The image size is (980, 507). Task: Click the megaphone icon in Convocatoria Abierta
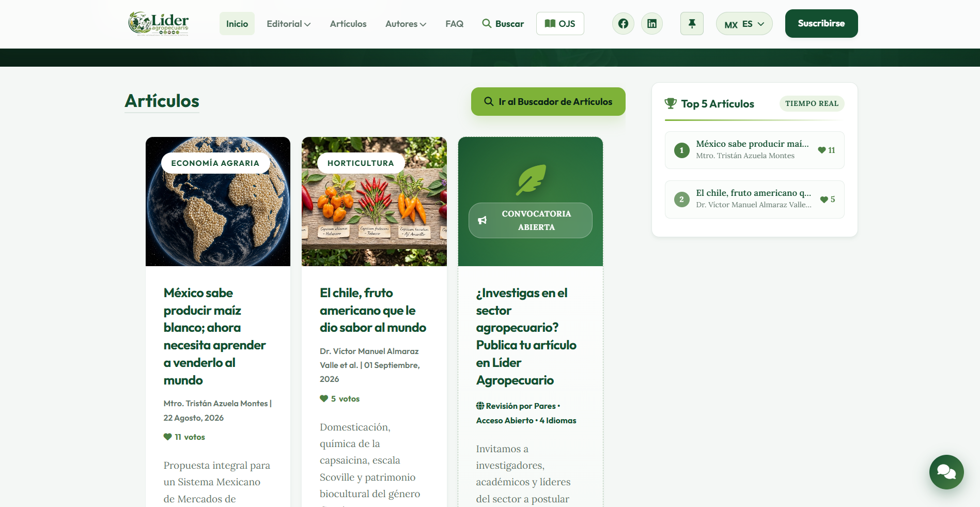pos(483,221)
